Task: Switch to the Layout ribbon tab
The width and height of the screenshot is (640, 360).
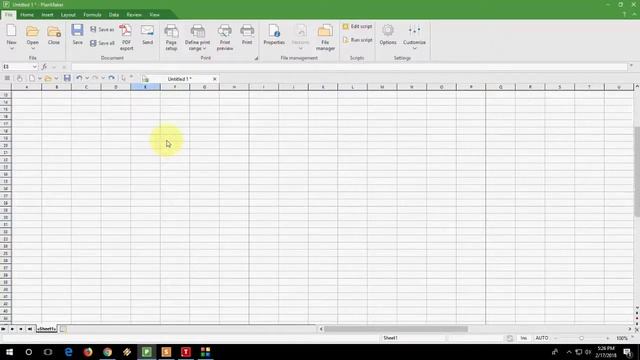Action: (68, 15)
